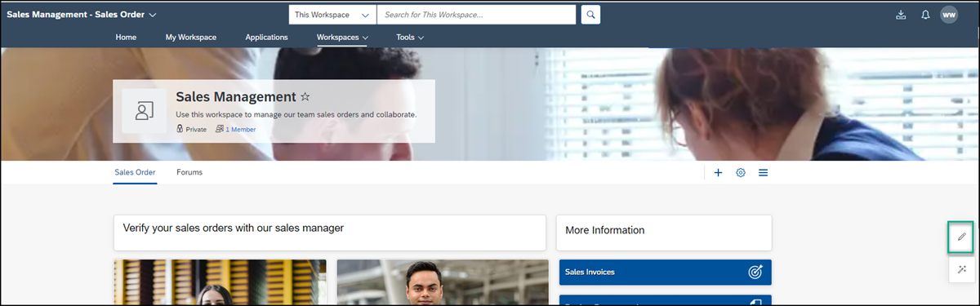
Task: Open the This Workspace search scope dropdown
Action: [332, 15]
